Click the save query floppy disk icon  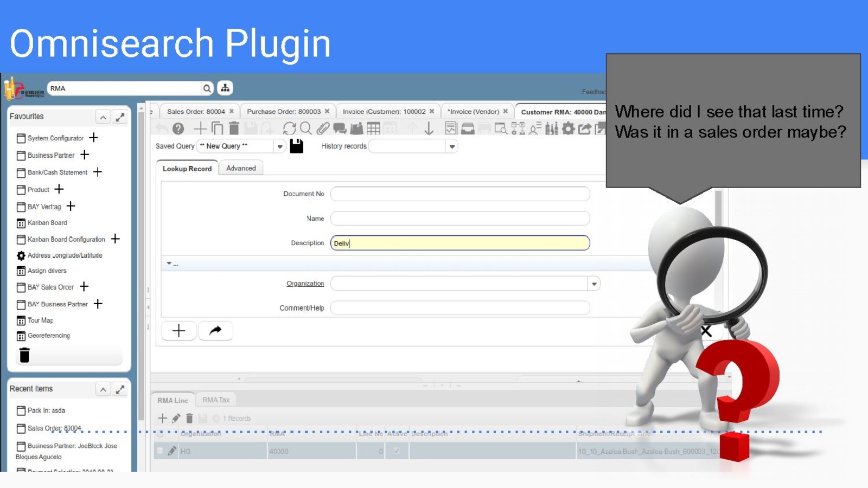pyautogui.click(x=296, y=146)
